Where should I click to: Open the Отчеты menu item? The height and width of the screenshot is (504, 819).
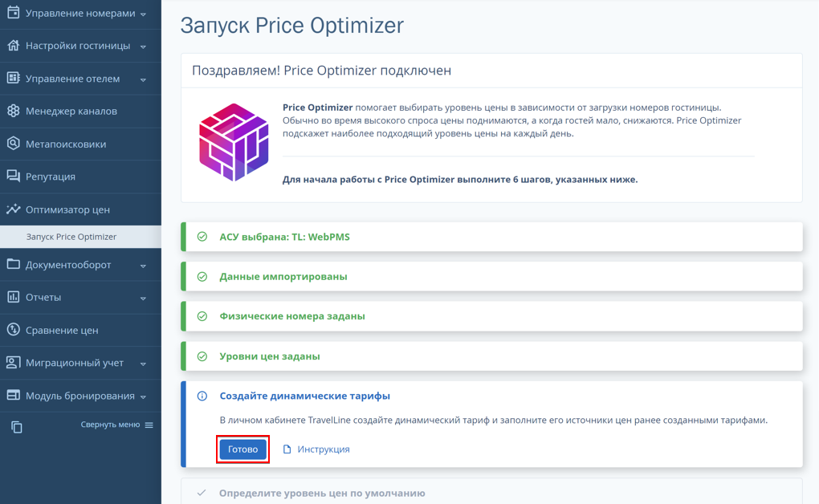(x=80, y=297)
